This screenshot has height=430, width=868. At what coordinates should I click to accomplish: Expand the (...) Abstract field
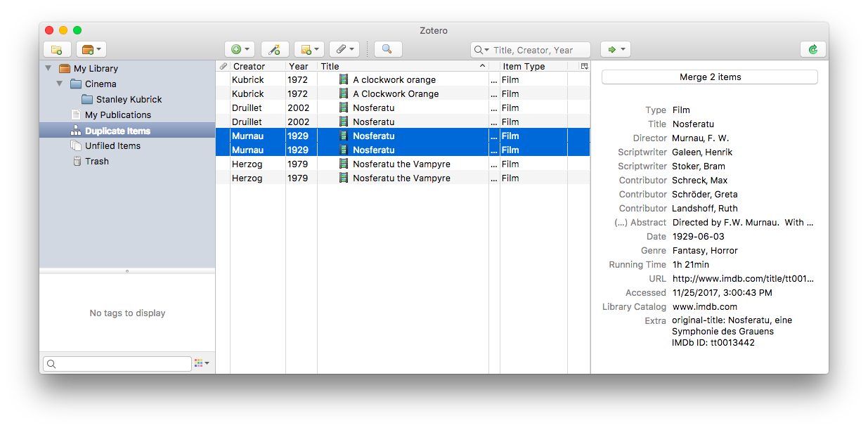(x=640, y=222)
